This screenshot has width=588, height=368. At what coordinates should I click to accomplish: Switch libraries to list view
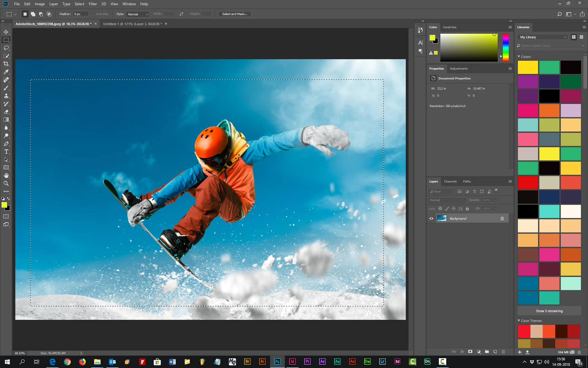pyautogui.click(x=581, y=37)
